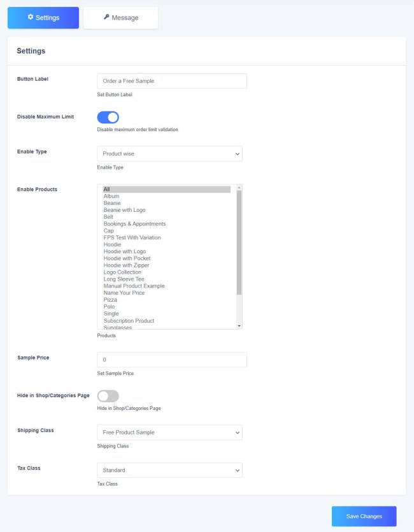Toggle off Disable Maximum Limit switch
Viewport: 414px width, 532px height.
pyautogui.click(x=108, y=117)
